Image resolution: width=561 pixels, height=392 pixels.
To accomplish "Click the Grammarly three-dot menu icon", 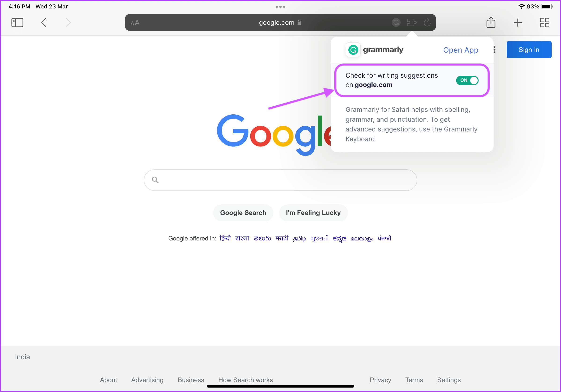I will pos(495,49).
